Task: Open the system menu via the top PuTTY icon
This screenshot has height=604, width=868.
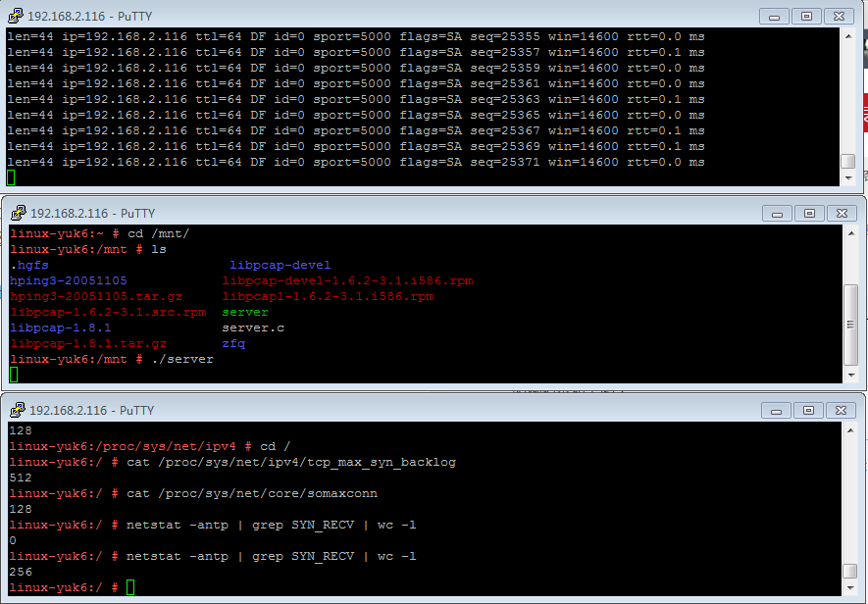Action: (x=15, y=16)
